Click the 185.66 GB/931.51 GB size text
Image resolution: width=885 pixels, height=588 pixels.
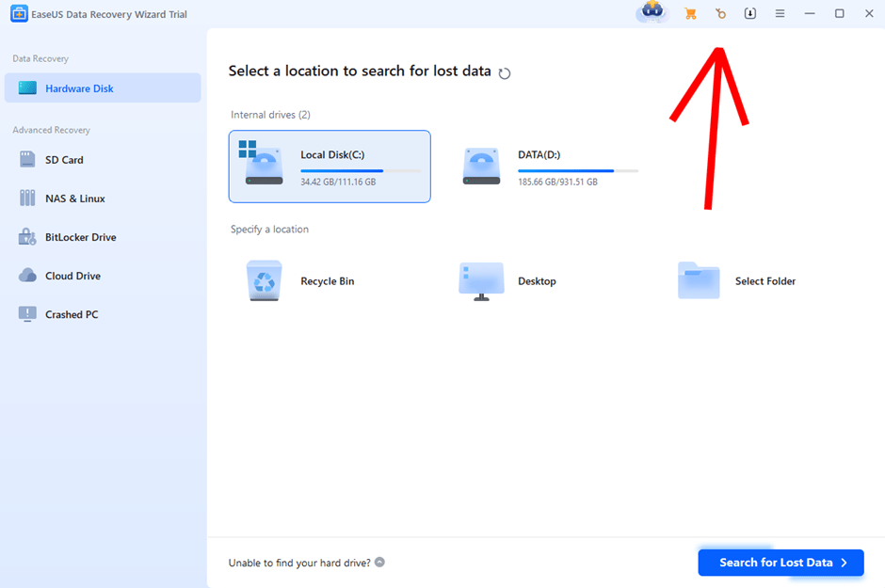tap(557, 182)
